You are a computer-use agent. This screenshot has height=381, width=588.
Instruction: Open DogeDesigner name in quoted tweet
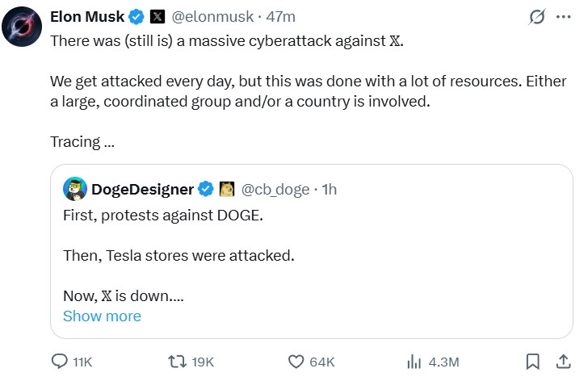(142, 190)
